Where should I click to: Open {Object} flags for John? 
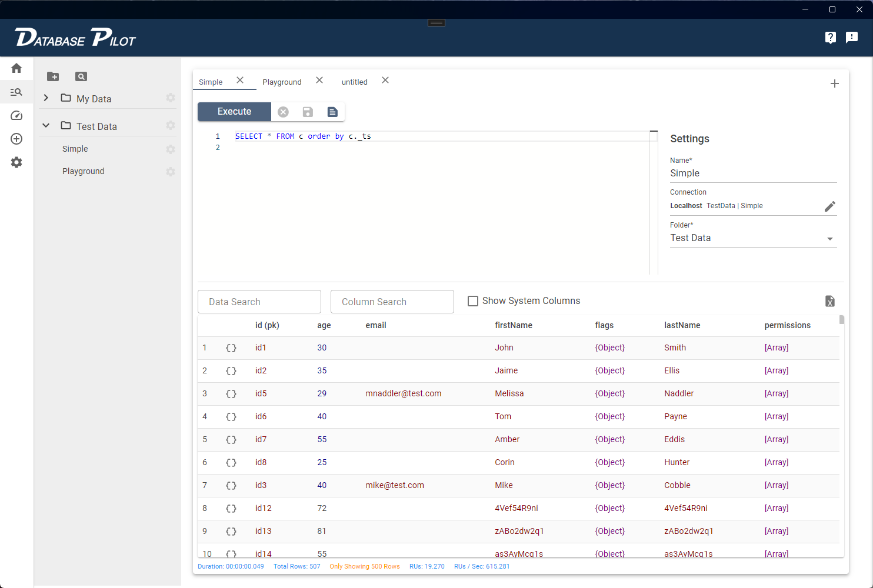click(x=609, y=348)
